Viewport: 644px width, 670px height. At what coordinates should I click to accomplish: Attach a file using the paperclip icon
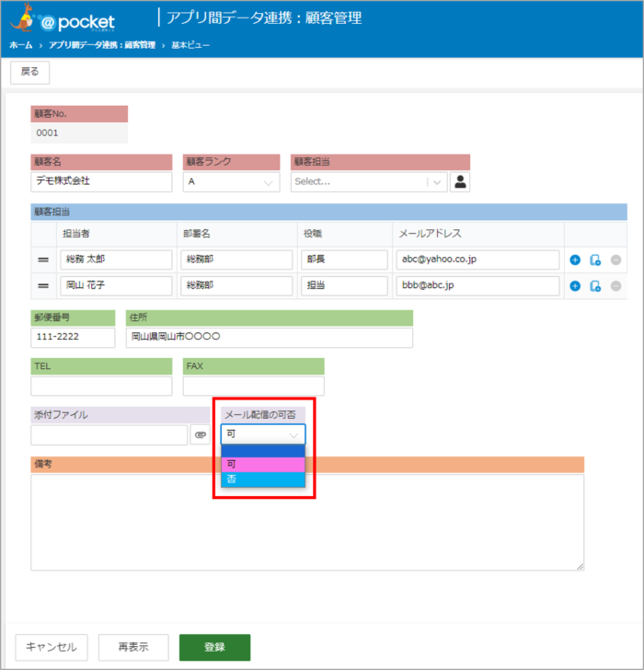point(200,435)
